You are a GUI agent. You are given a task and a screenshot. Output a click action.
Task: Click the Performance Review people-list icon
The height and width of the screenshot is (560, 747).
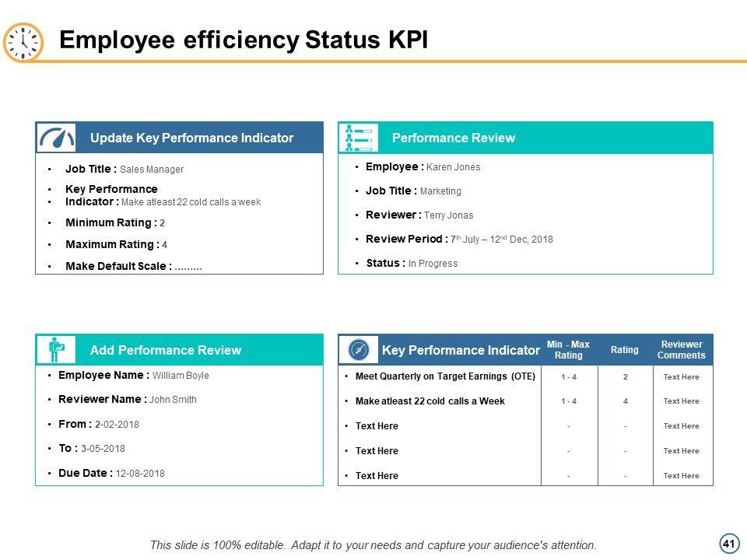[x=359, y=138]
